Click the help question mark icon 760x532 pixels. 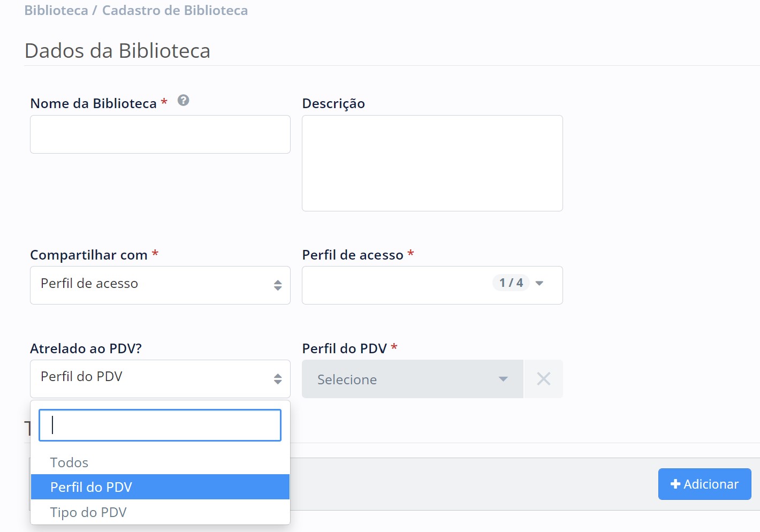pos(183,101)
